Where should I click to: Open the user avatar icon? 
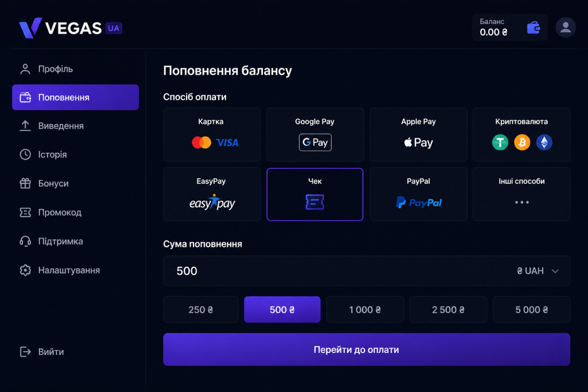point(566,28)
